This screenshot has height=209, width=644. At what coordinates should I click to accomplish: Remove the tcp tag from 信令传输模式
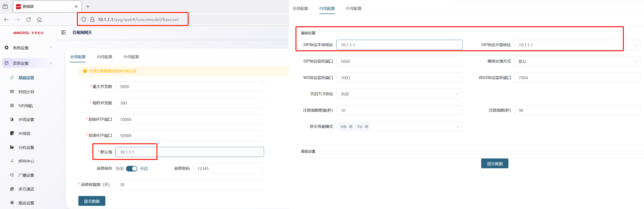(366, 127)
